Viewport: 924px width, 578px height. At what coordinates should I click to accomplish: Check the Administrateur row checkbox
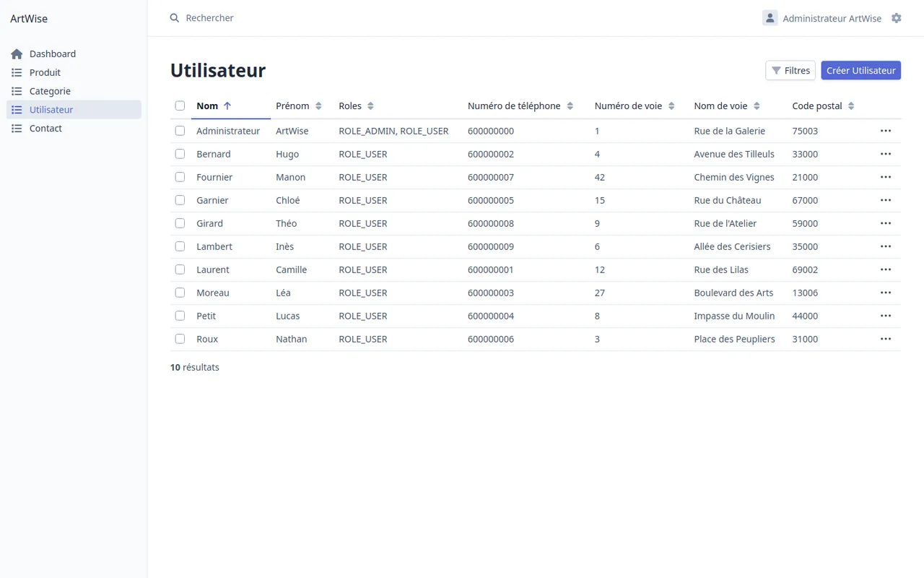click(x=180, y=131)
